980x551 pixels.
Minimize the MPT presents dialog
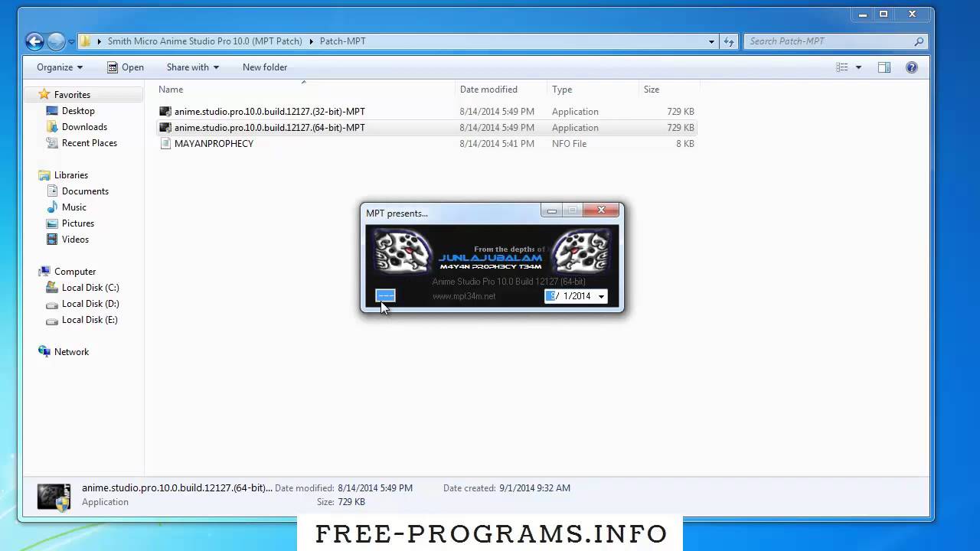tap(551, 210)
